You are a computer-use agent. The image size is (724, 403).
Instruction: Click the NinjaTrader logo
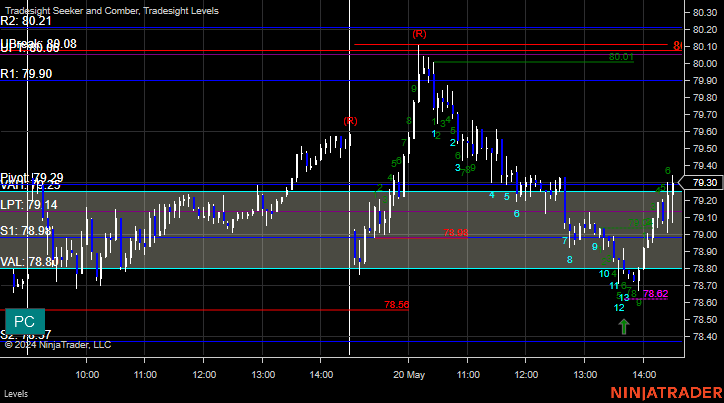click(666, 393)
